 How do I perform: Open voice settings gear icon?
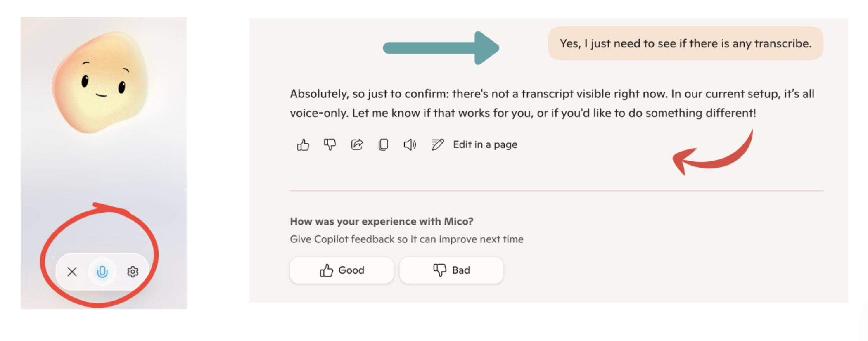(x=133, y=272)
